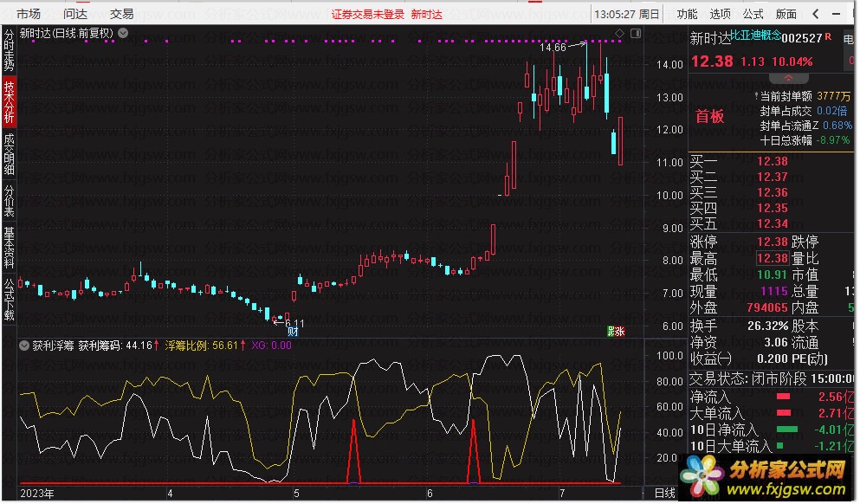Screen dimensions: 860x504
Task: Open the 版面 menu
Action: point(786,14)
